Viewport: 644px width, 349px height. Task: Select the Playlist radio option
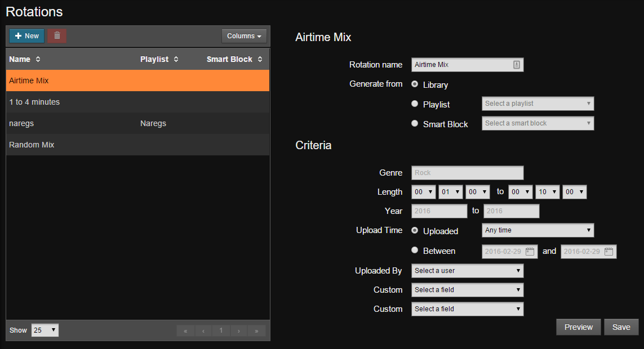pyautogui.click(x=415, y=104)
